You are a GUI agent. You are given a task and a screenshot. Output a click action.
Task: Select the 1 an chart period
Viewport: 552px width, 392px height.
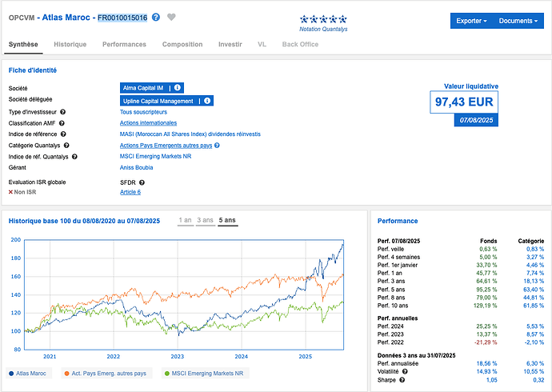[186, 220]
